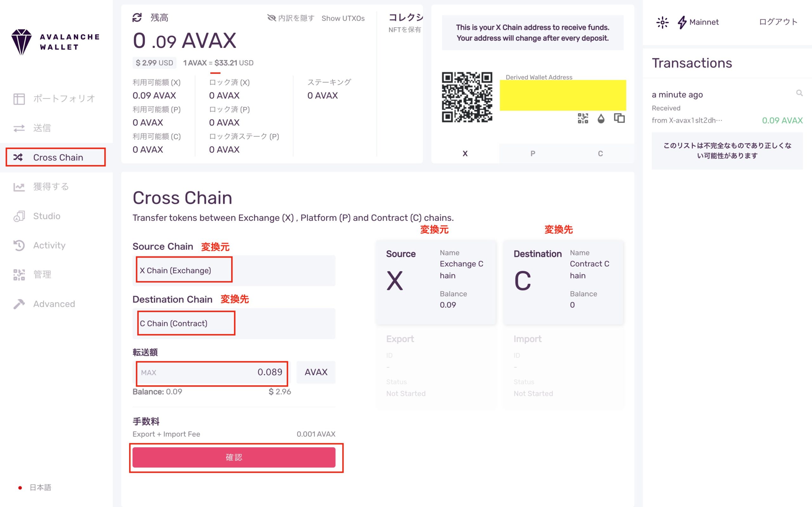812x507 pixels.
Task: Click the ログアウト logout link
Action: pos(778,22)
